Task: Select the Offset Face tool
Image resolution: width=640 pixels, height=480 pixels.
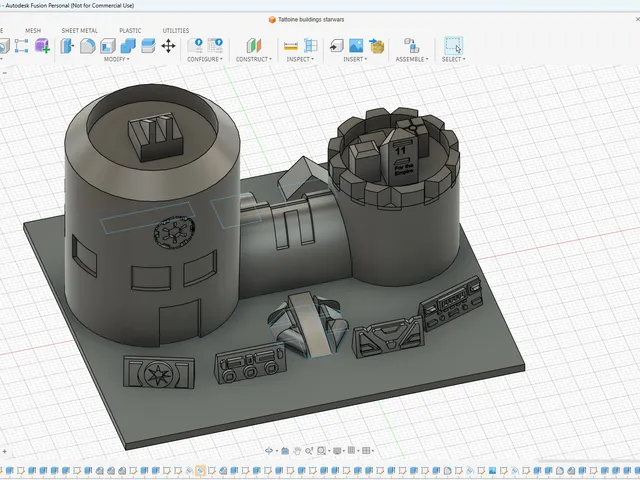Action: pos(148,46)
